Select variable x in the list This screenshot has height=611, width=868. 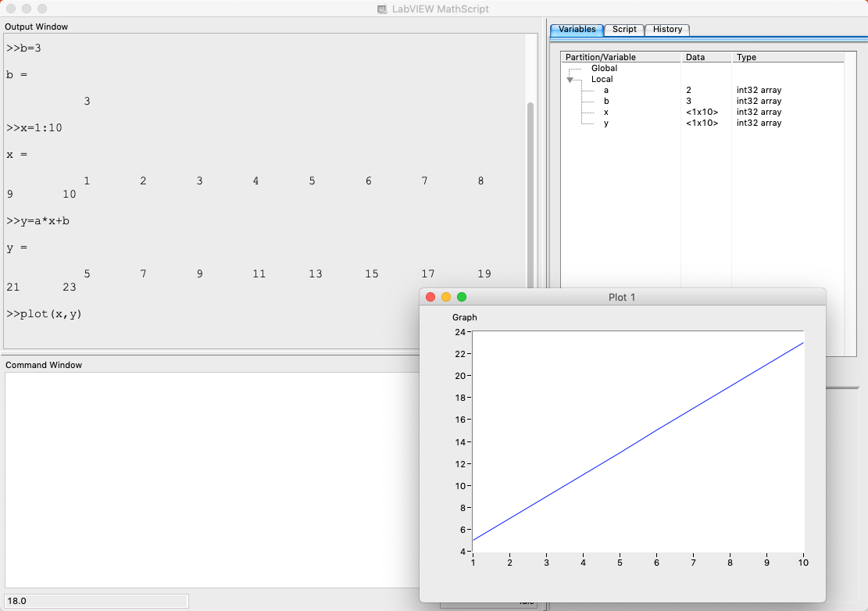point(606,113)
